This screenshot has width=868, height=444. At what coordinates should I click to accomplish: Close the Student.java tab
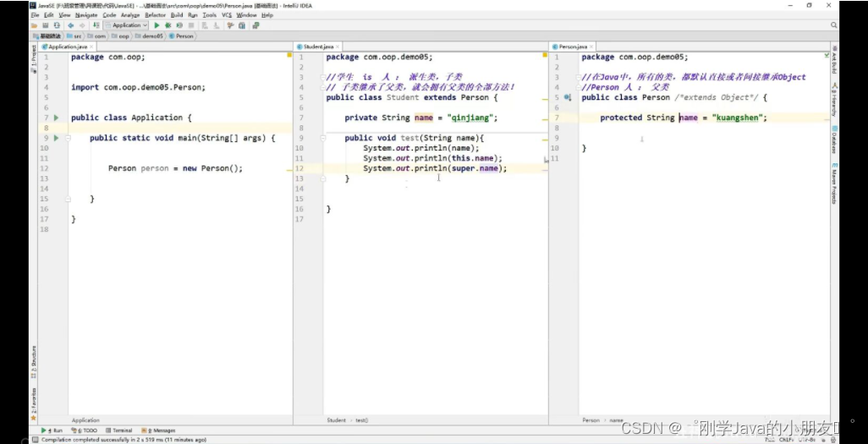coord(338,47)
